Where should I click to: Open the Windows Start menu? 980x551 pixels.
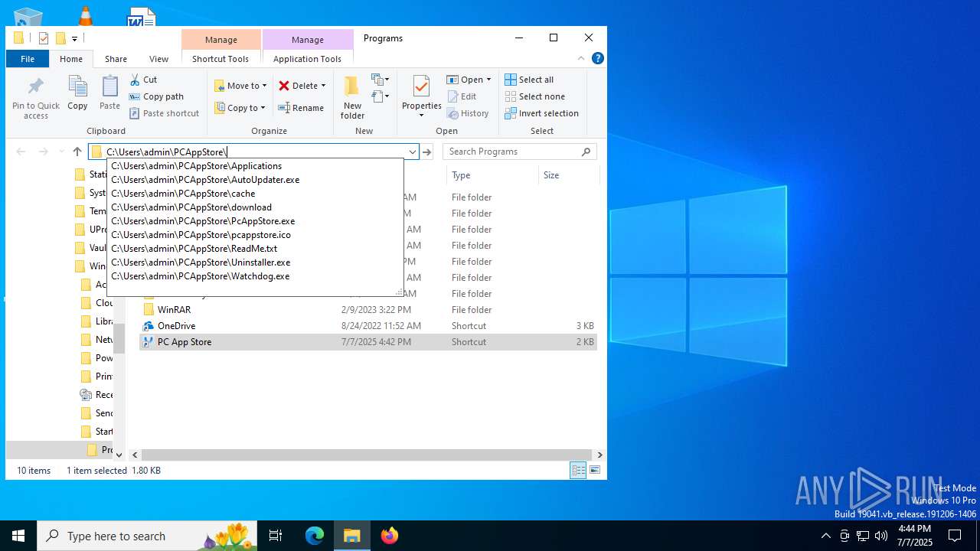coord(18,536)
